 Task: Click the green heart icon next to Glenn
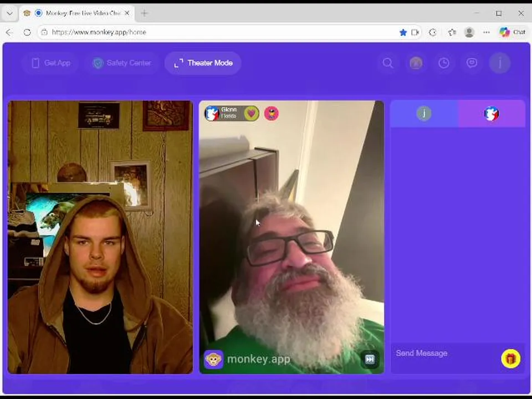(252, 113)
